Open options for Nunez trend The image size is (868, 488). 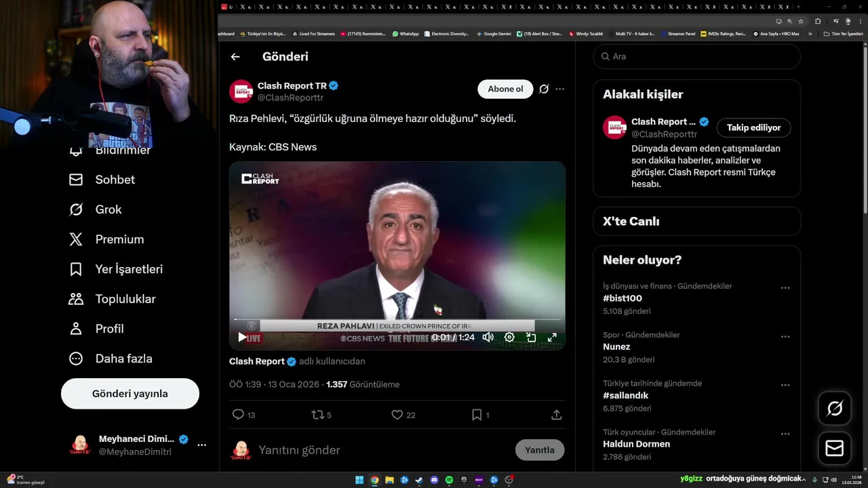point(785,337)
